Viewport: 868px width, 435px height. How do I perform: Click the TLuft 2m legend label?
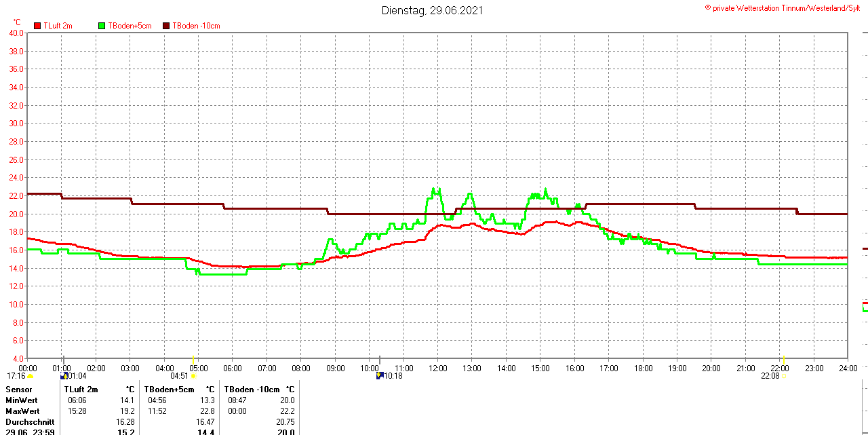click(58, 26)
